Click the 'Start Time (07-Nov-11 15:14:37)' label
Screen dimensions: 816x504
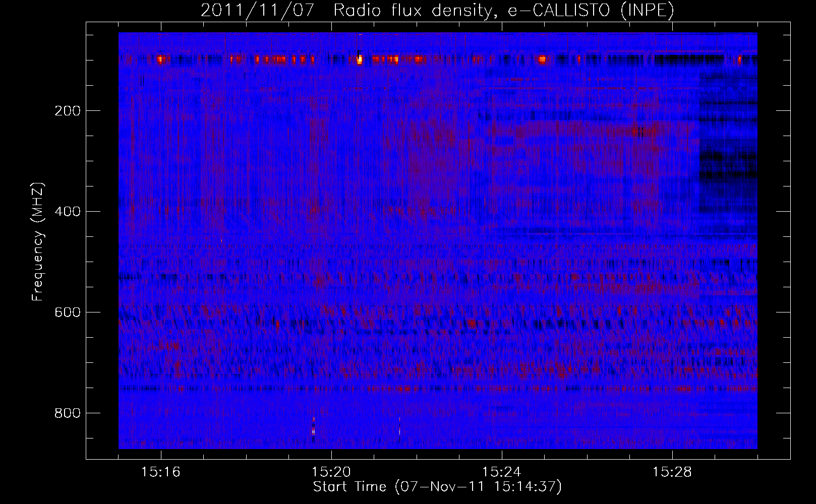437,487
